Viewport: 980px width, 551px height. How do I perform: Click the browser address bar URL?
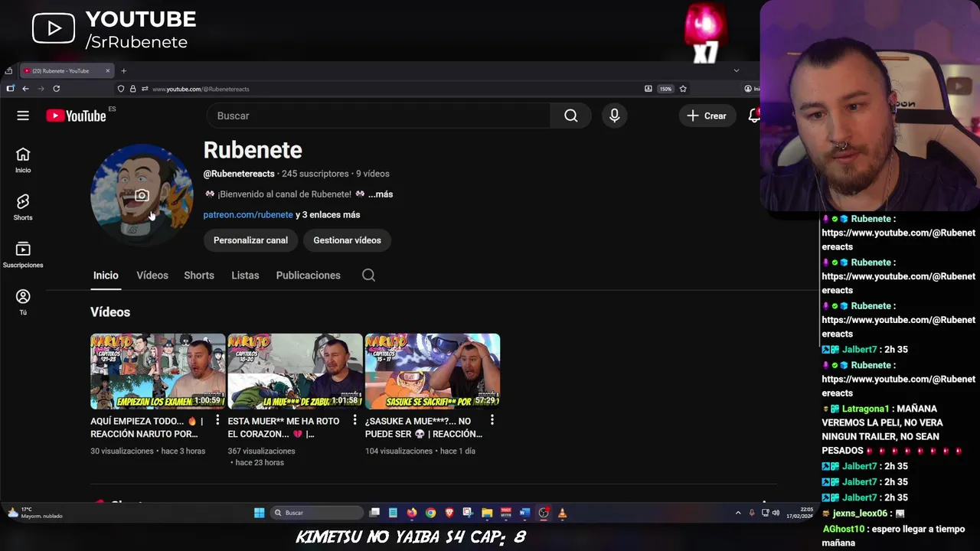(201, 89)
